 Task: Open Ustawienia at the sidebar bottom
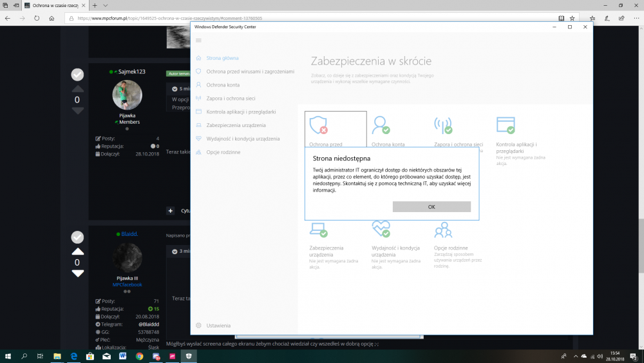coord(218,326)
